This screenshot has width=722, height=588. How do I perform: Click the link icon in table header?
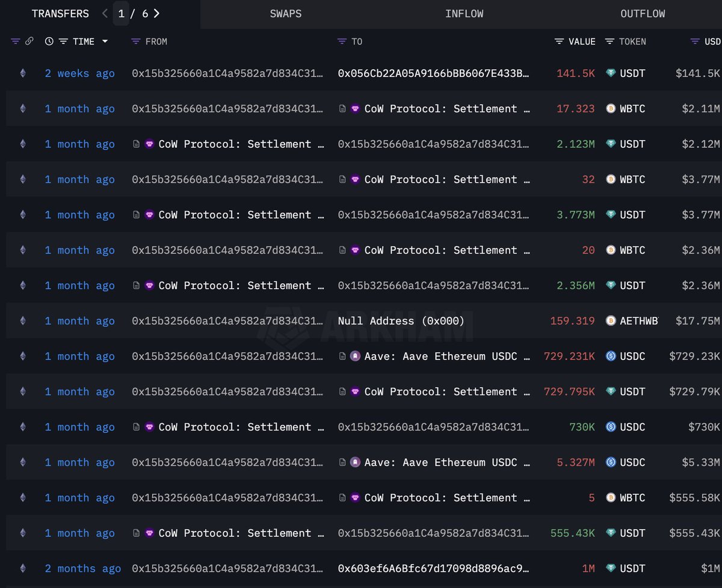point(29,41)
